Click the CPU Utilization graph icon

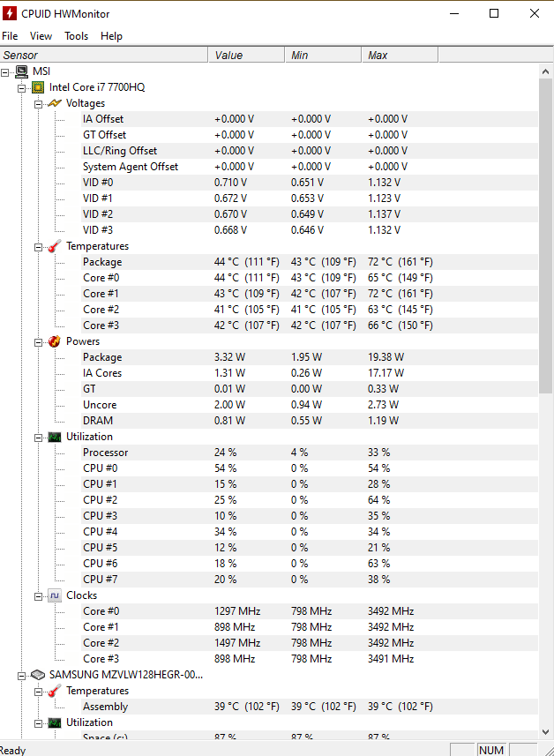(55, 437)
